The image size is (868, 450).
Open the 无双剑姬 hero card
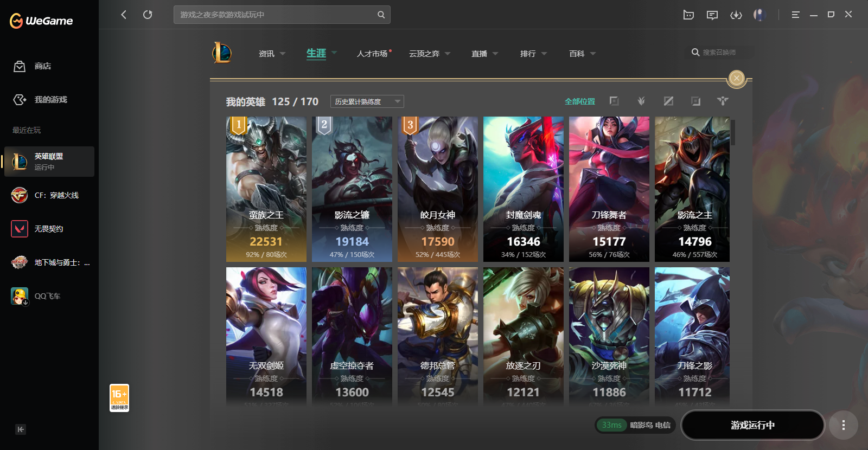pyautogui.click(x=266, y=336)
